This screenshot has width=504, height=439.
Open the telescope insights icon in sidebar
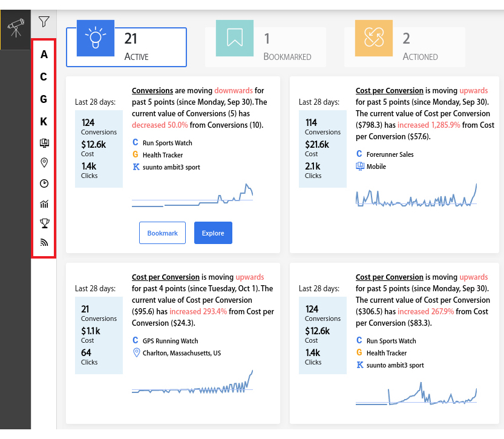(16, 28)
